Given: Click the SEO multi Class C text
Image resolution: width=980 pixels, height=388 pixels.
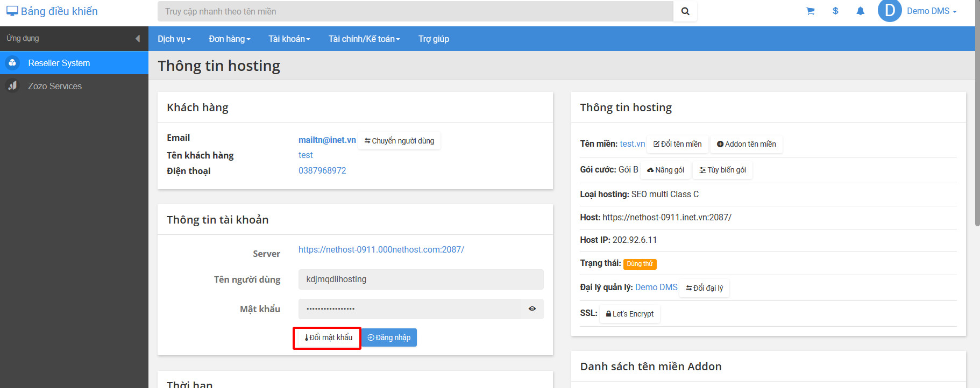Looking at the screenshot, I should point(665,194).
